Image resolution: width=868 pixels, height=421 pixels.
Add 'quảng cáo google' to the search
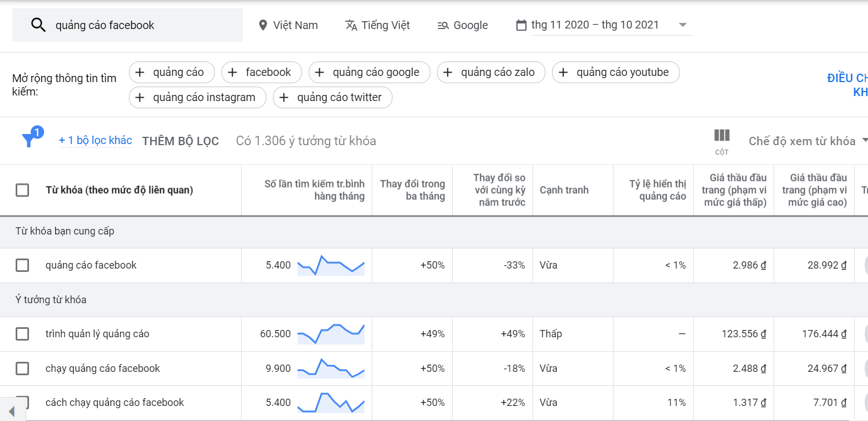click(x=369, y=72)
